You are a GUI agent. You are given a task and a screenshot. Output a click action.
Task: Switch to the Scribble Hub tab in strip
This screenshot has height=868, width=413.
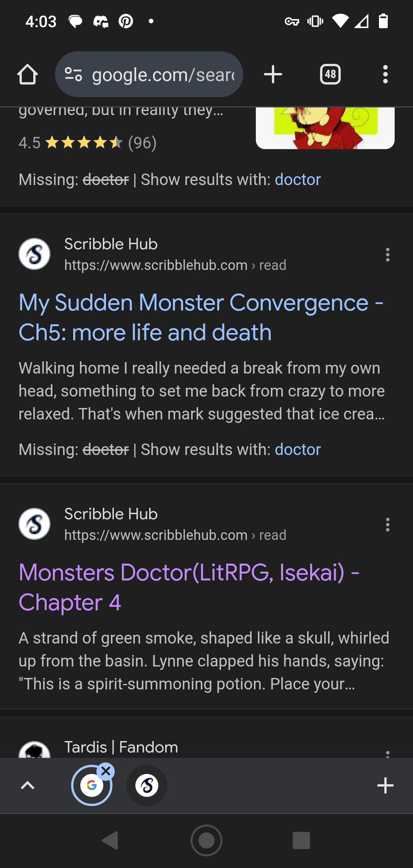tap(147, 785)
